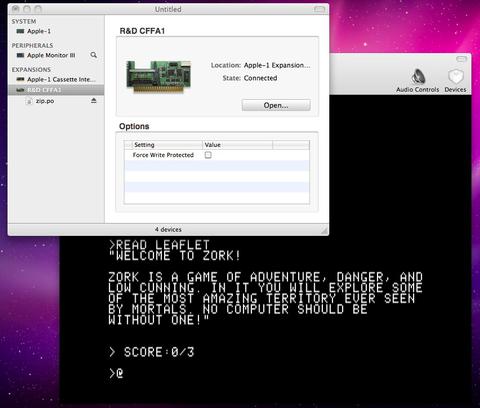Close the Untitled device window

[x=16, y=9]
